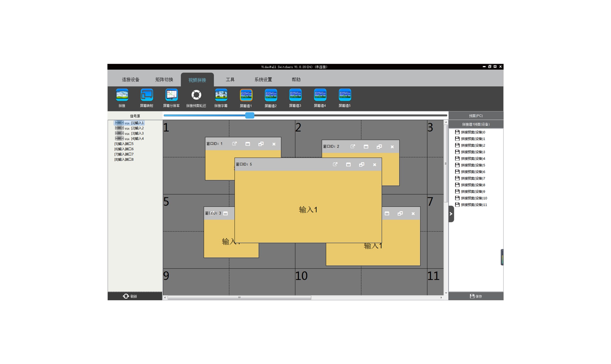Close window ID 1

click(274, 144)
